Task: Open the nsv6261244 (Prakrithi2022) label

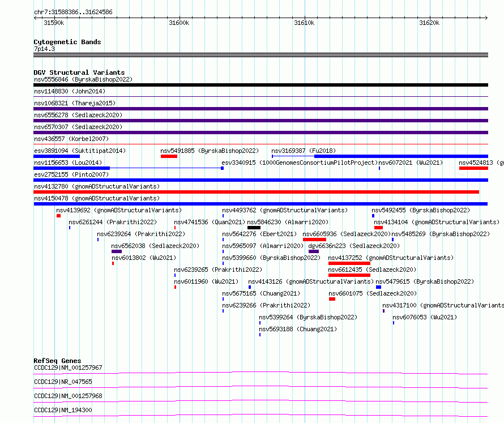Action: [x=113, y=222]
